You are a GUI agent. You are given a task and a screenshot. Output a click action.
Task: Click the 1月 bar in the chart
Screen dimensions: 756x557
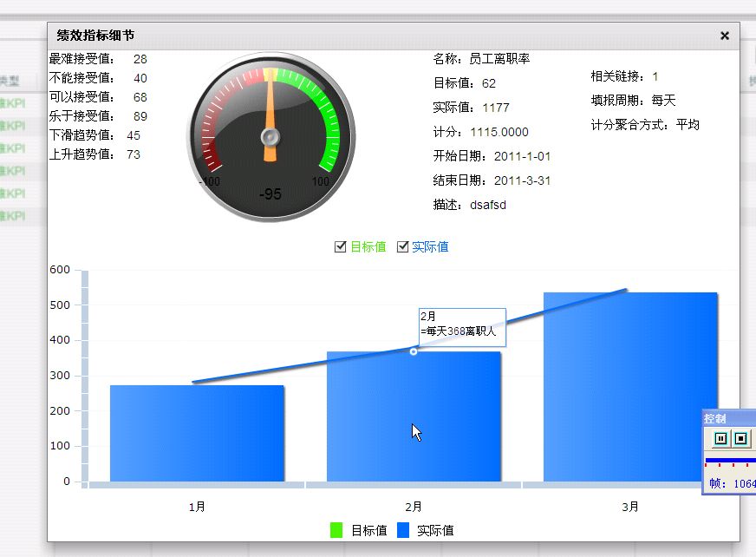[x=197, y=433]
